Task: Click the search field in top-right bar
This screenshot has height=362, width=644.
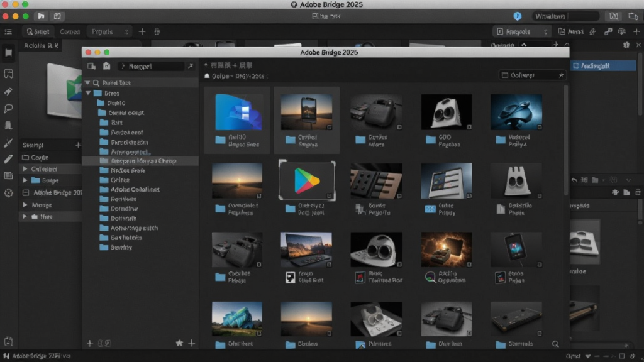Action: coord(566,16)
